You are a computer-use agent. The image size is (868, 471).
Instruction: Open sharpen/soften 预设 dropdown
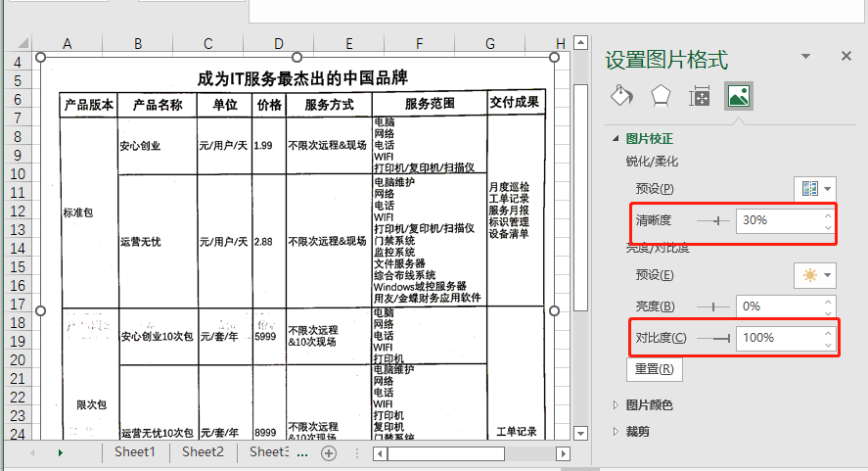[x=815, y=189]
